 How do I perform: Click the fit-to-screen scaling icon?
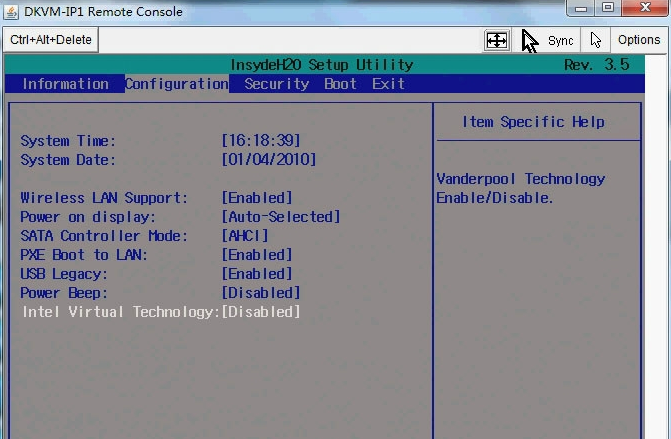(x=496, y=41)
